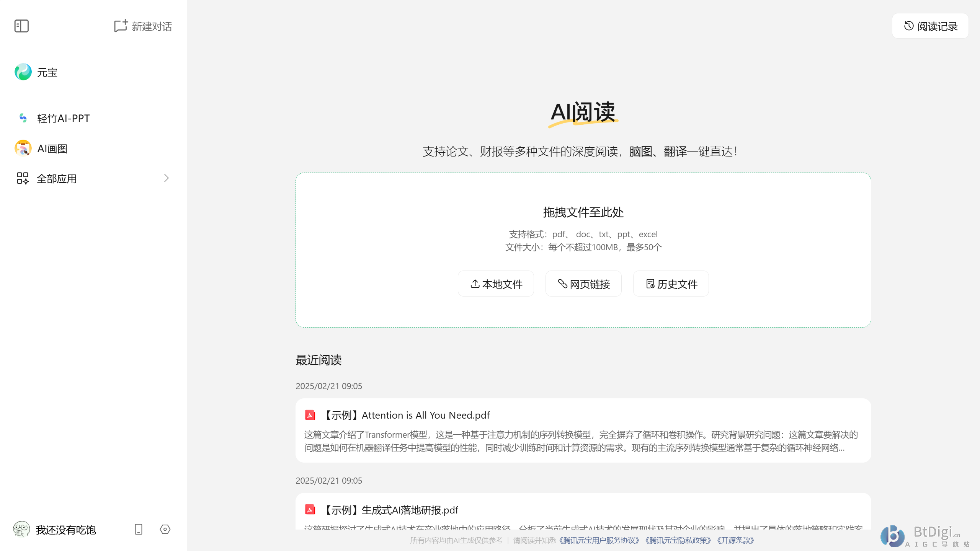
Task: Upload using 本地文件 button
Action: click(x=496, y=284)
